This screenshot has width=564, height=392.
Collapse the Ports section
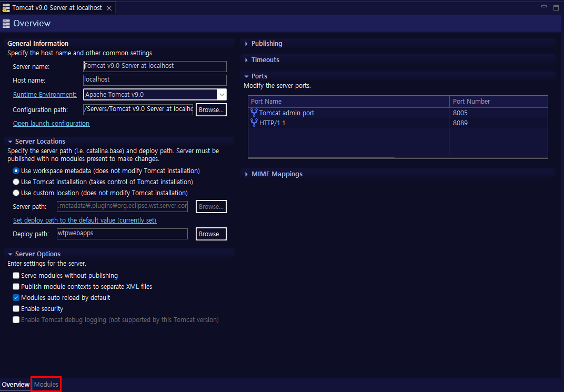pos(246,76)
